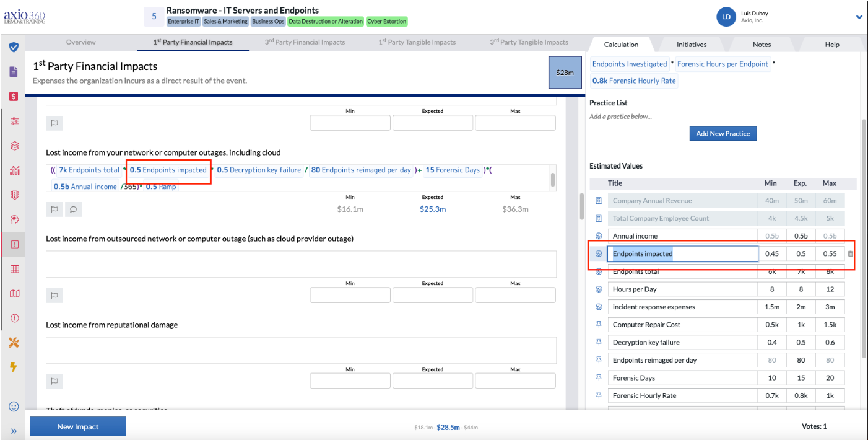The height and width of the screenshot is (440, 868).
Task: Click the bar chart sidebar icon
Action: [15, 170]
